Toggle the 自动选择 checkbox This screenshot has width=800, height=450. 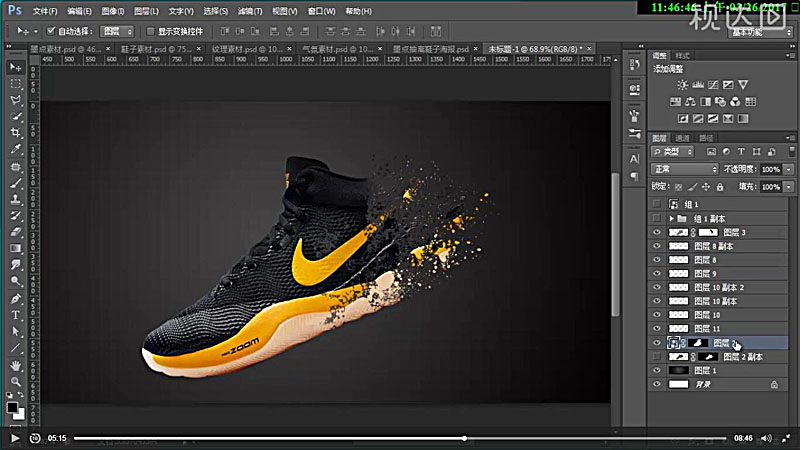click(x=51, y=31)
